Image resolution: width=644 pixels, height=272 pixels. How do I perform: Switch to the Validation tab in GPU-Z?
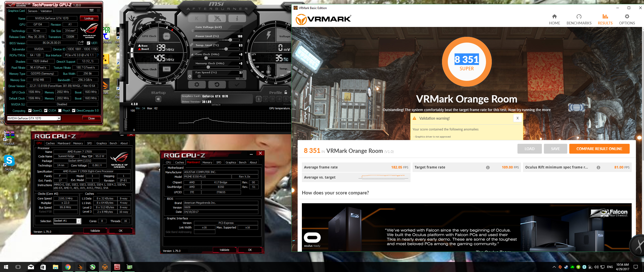(x=46, y=11)
